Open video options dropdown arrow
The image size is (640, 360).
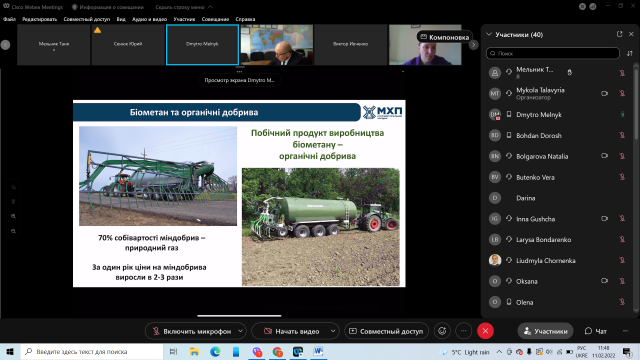point(333,331)
